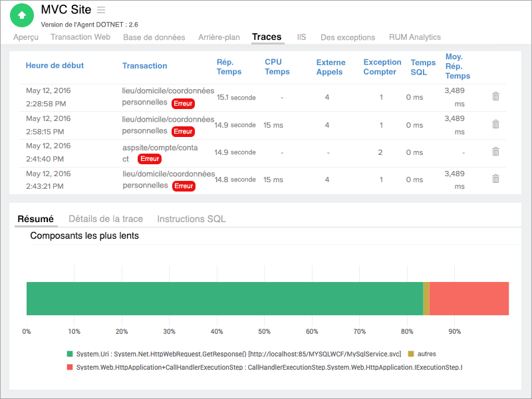Open the hamburger menu beside MVC Site
The height and width of the screenshot is (399, 532).
(101, 10)
